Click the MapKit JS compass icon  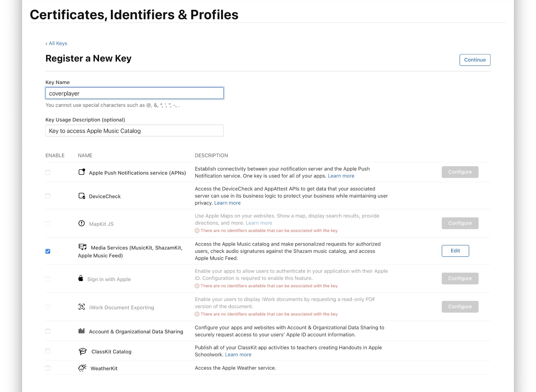click(x=82, y=223)
